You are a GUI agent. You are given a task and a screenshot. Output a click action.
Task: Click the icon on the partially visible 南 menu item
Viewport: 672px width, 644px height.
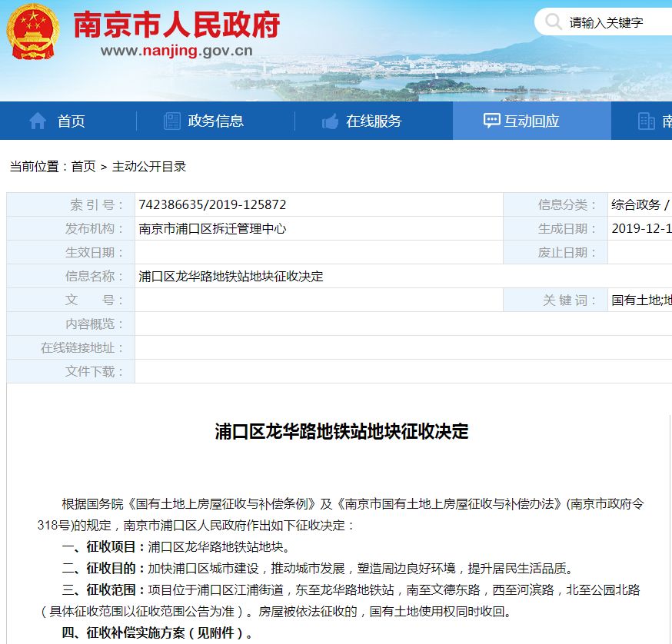[x=645, y=120]
